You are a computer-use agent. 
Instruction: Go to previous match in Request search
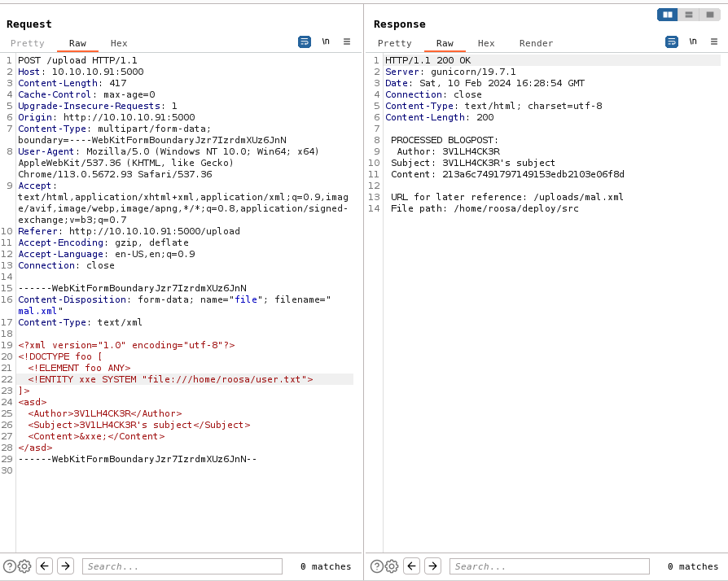[x=45, y=566]
